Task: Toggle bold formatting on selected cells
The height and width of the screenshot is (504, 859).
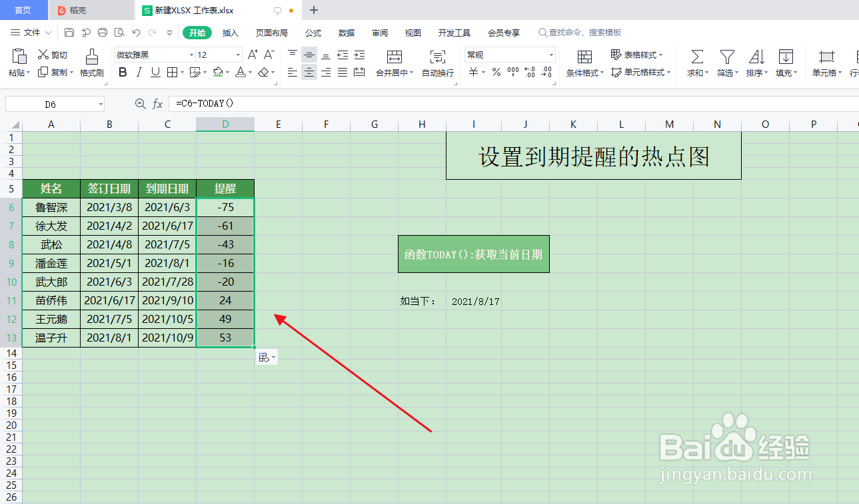Action: pyautogui.click(x=122, y=73)
